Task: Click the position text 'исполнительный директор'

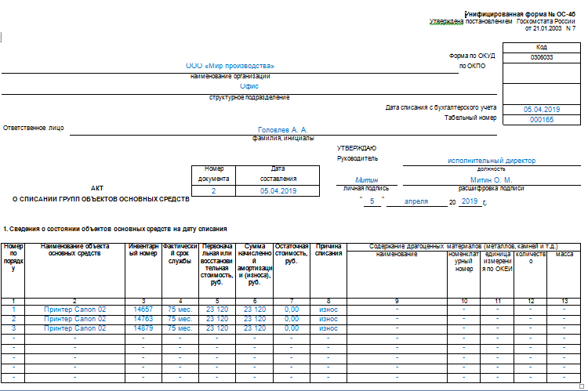Action: [x=492, y=161]
